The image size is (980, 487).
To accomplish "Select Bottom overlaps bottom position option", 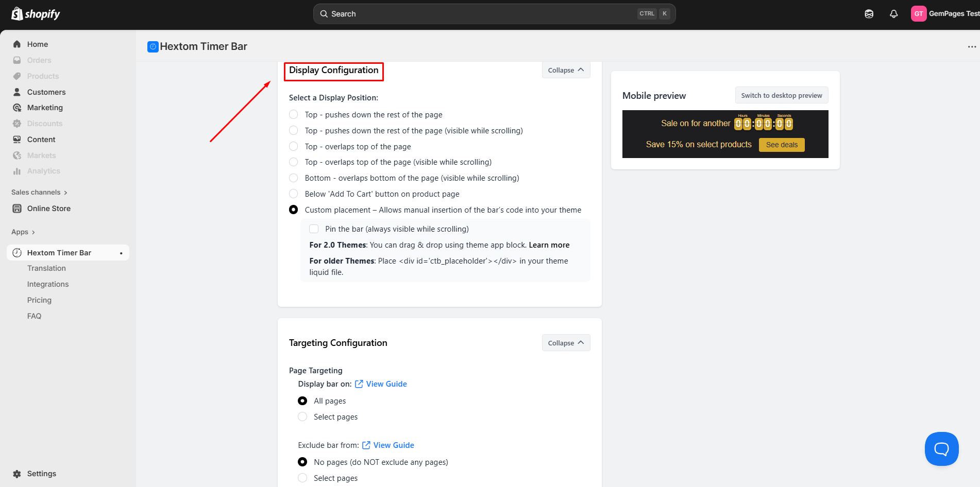I will tap(294, 178).
